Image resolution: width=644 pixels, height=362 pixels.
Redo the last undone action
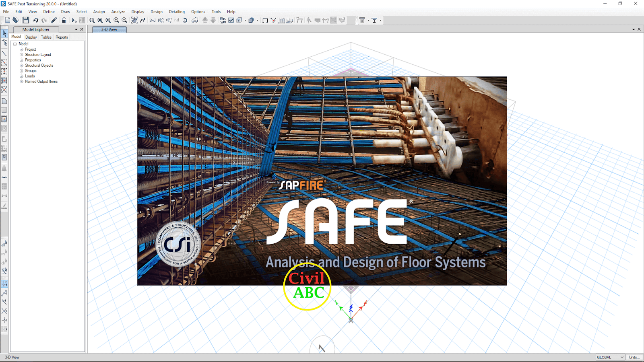coord(44,20)
